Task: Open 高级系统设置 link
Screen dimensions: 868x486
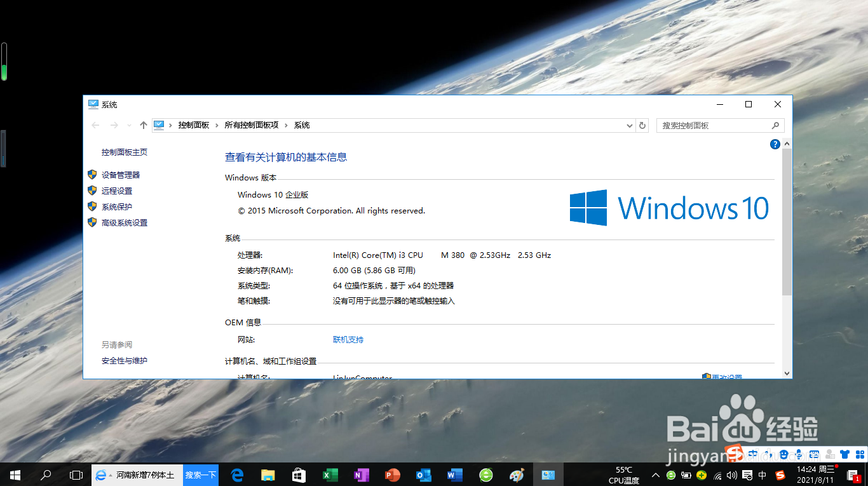Action: 125,223
